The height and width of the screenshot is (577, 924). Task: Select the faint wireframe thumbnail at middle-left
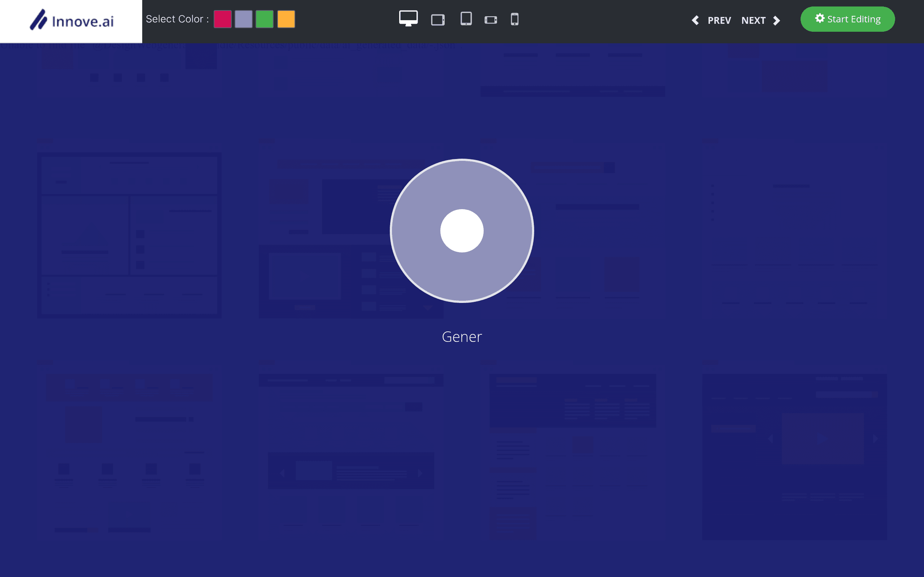pyautogui.click(x=130, y=235)
